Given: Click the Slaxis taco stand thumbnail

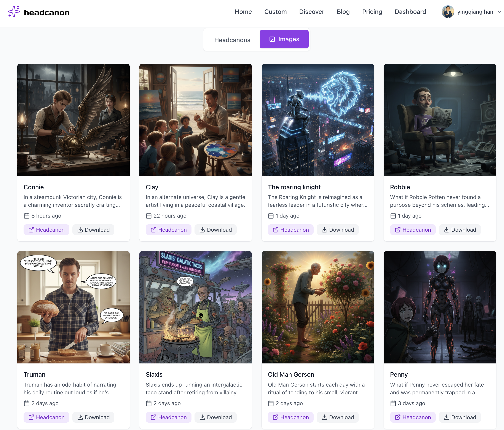Looking at the screenshot, I should point(196,307).
